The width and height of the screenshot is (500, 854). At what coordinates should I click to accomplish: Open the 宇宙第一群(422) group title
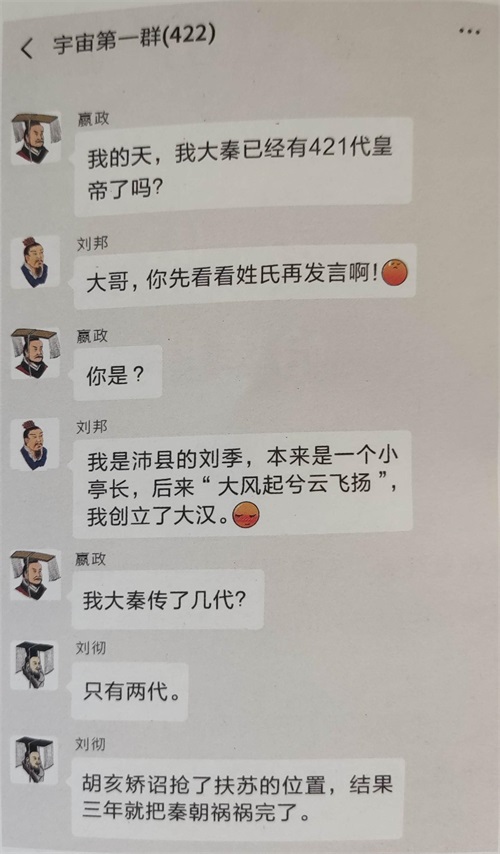[x=134, y=39]
